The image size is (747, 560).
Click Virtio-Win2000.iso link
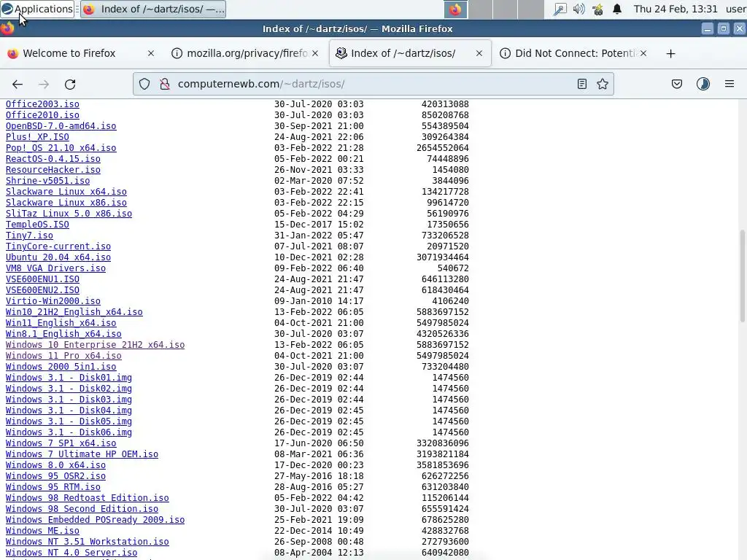pos(53,301)
